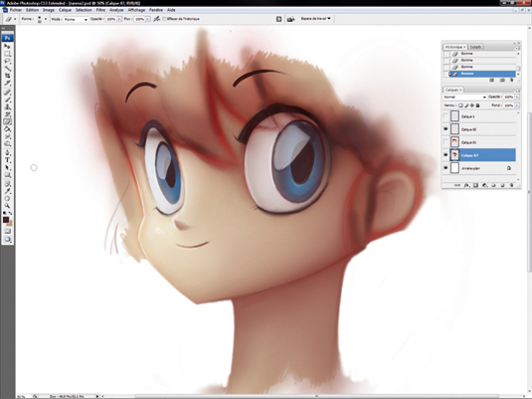Select the Pen tool

7,152
